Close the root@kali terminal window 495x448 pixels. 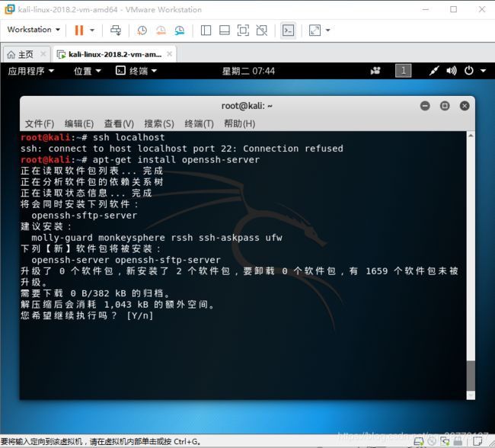click(465, 106)
